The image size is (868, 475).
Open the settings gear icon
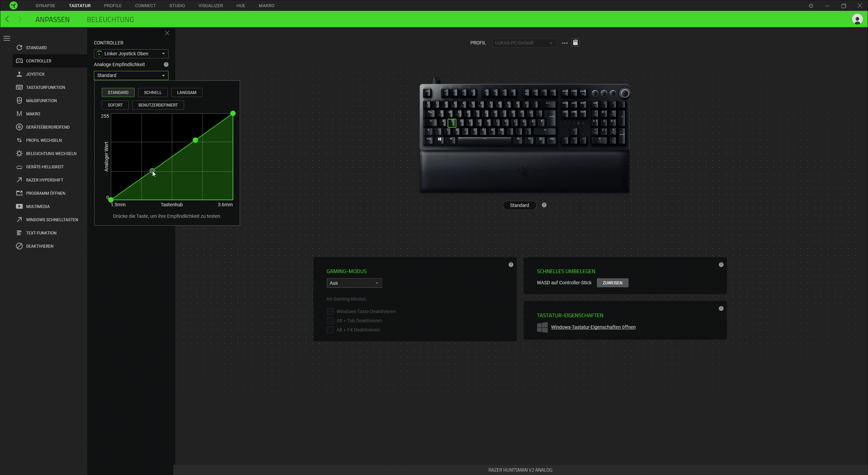[x=811, y=6]
